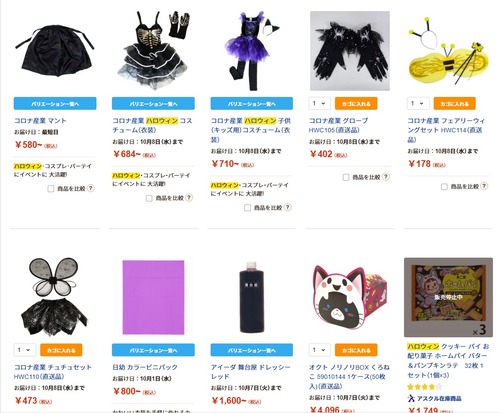Open quantity dropdown for チュチュセット
Image resolution: width=500 pixels, height=413 pixels.
pyautogui.click(x=24, y=350)
